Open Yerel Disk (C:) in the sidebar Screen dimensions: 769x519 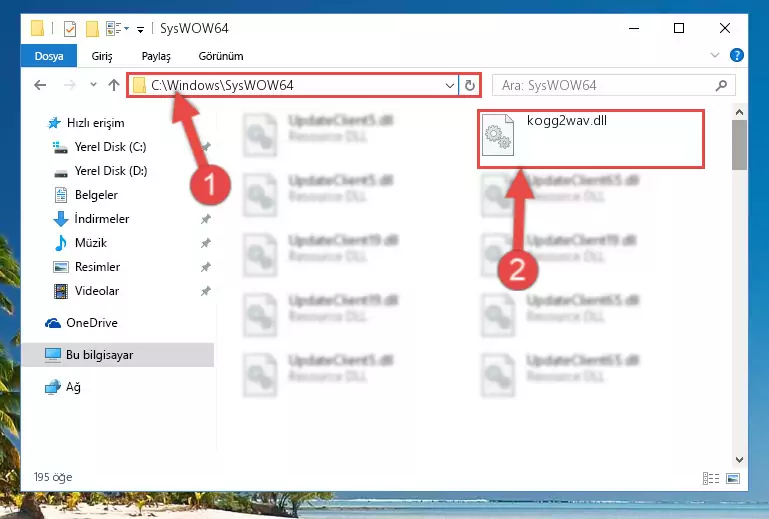tap(110, 147)
